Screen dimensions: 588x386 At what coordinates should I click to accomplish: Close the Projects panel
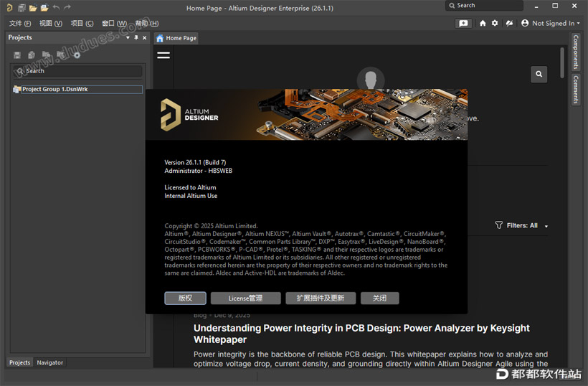(144, 37)
